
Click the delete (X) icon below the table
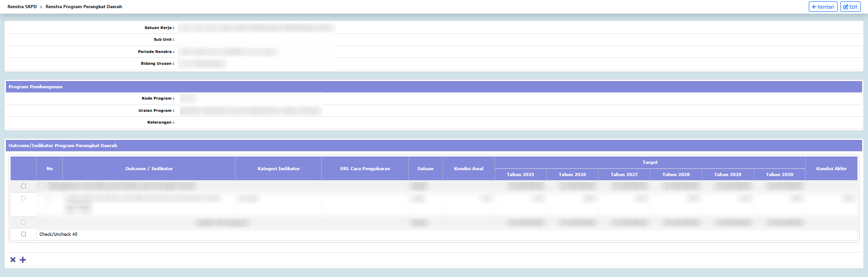click(13, 260)
